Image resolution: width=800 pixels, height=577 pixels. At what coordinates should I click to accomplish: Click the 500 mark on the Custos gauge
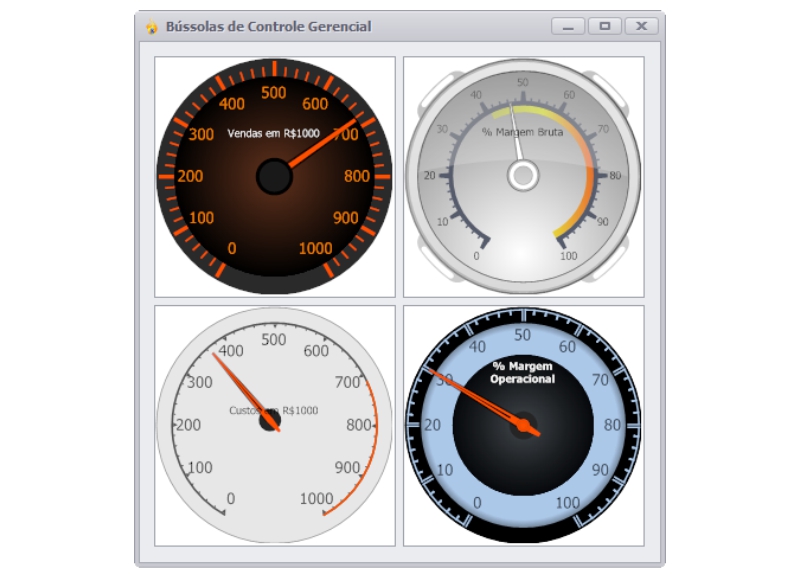coord(274,340)
